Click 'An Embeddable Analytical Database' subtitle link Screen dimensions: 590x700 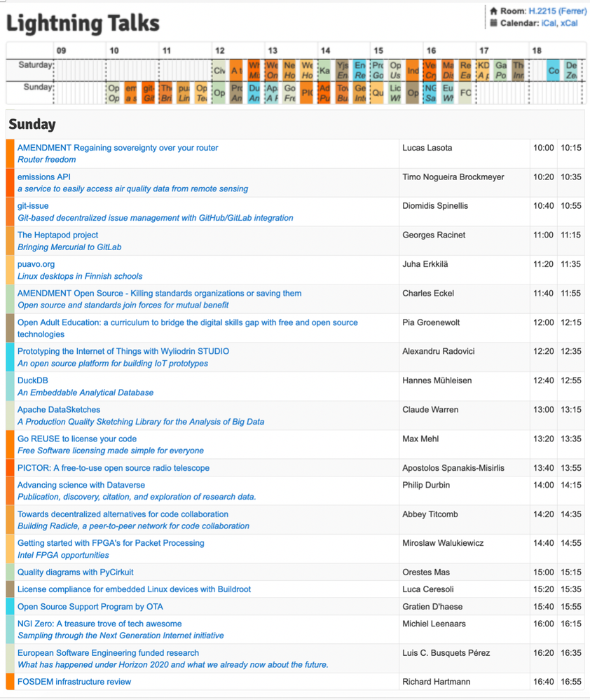(x=85, y=392)
